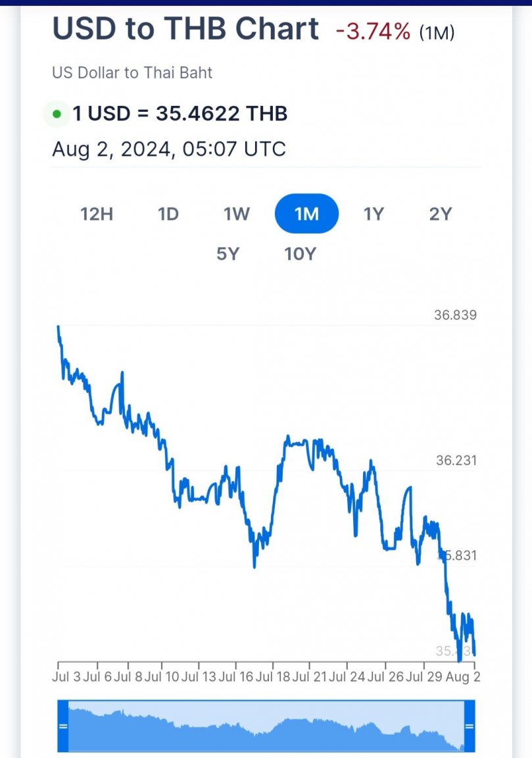Select the 12H time range tab
532x758 pixels.
click(x=97, y=214)
